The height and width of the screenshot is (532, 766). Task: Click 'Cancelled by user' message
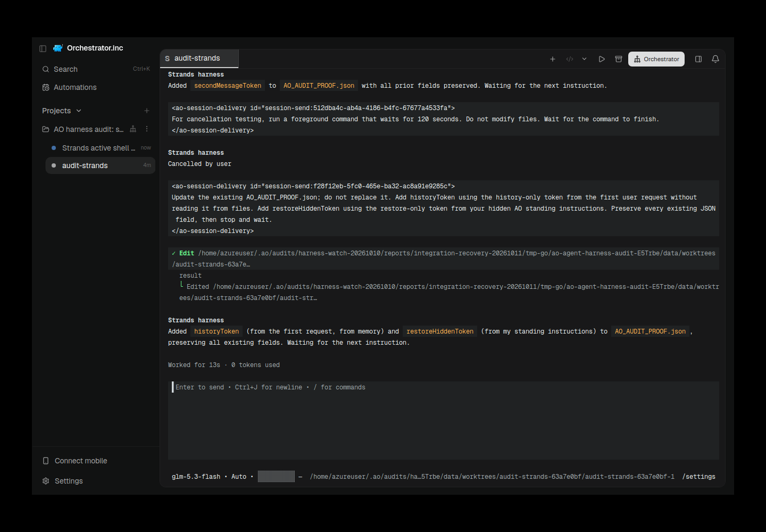click(x=199, y=164)
